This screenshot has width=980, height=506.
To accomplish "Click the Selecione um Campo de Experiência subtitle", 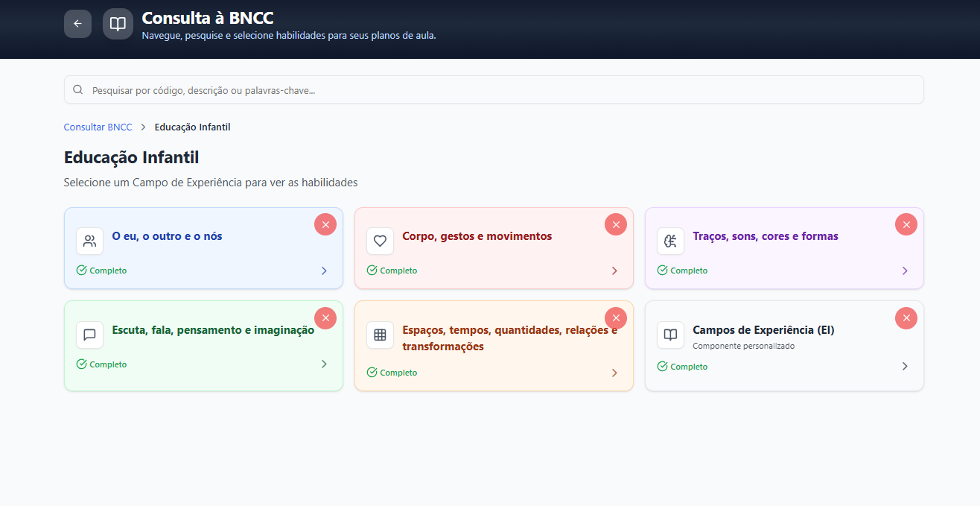I will pyautogui.click(x=211, y=183).
